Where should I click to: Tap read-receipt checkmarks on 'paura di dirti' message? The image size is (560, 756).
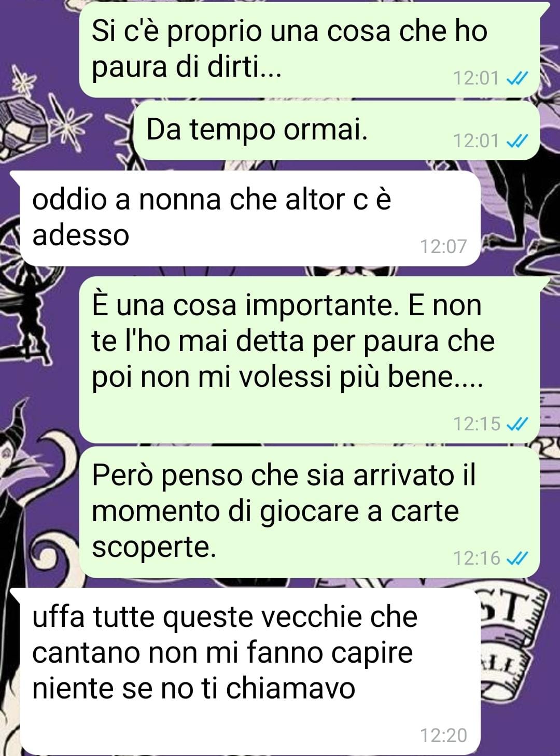516,78
